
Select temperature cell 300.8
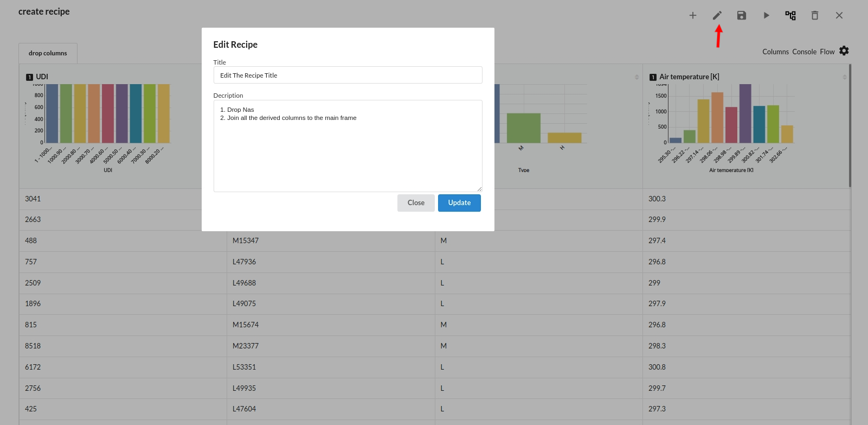click(746, 367)
